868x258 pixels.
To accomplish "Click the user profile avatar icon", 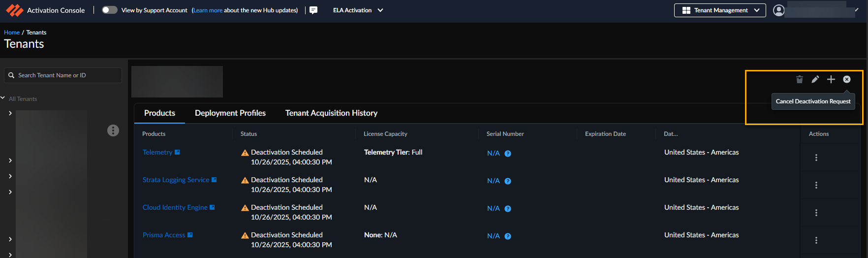I will tap(778, 10).
